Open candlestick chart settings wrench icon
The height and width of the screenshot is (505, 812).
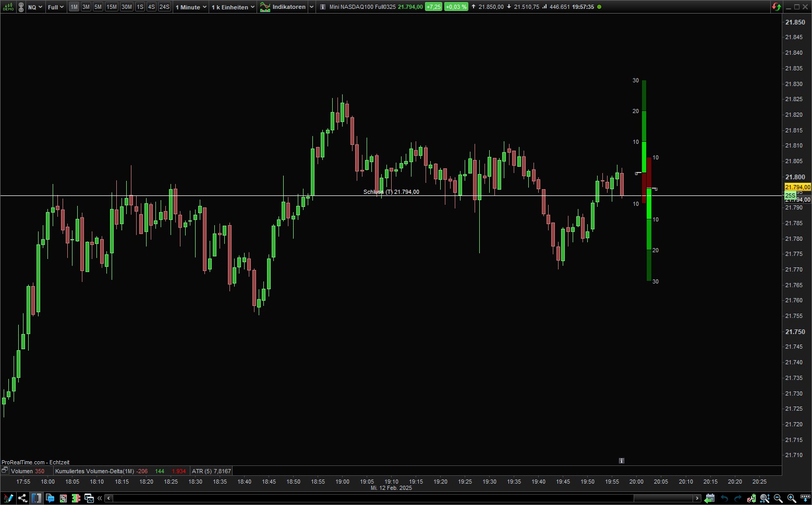click(x=751, y=498)
